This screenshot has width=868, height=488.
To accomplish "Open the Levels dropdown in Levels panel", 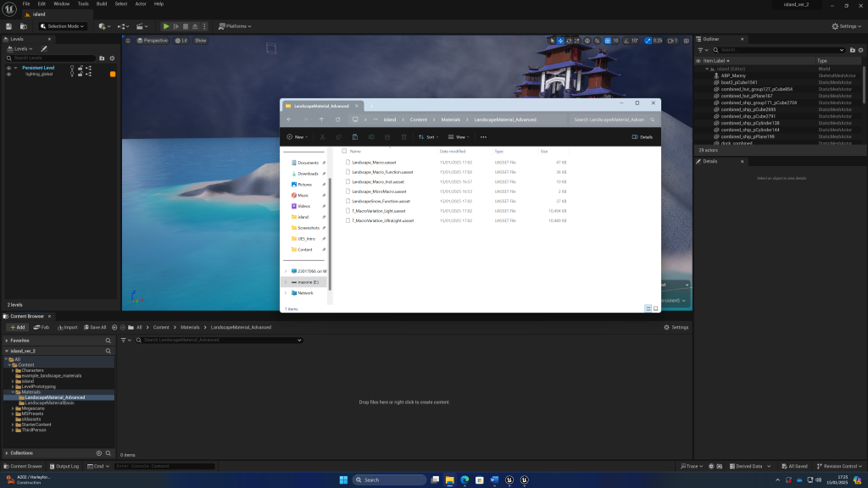I will [20, 48].
